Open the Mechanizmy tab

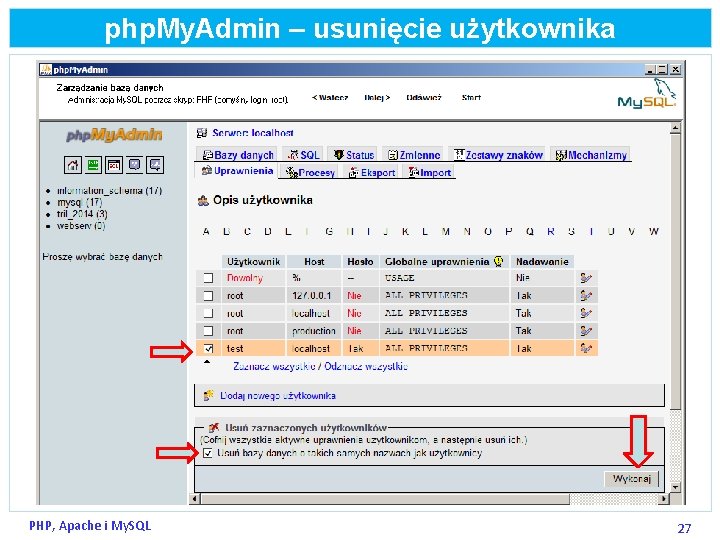tap(591, 155)
